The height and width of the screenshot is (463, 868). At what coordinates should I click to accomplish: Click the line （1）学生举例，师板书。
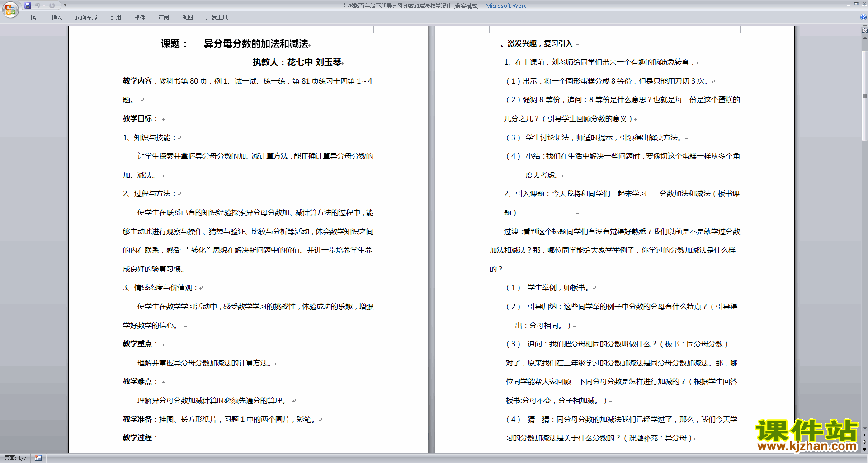[549, 287]
